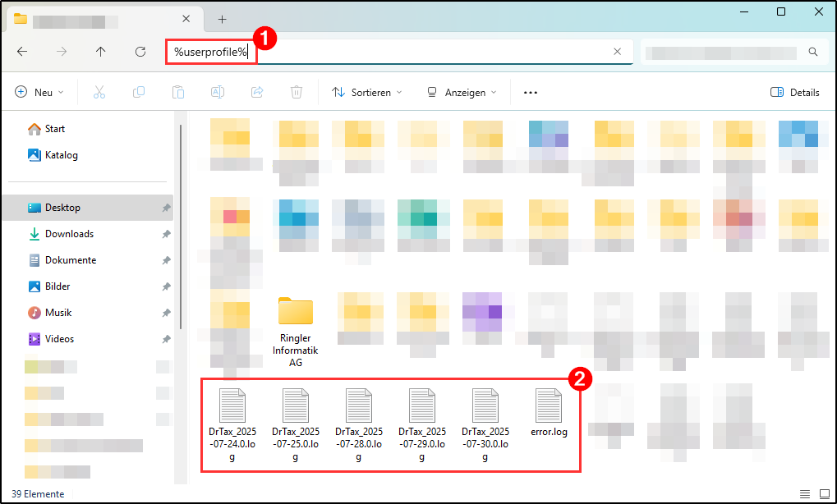Navigate back with the back arrow
The height and width of the screenshot is (504, 837).
pos(22,52)
